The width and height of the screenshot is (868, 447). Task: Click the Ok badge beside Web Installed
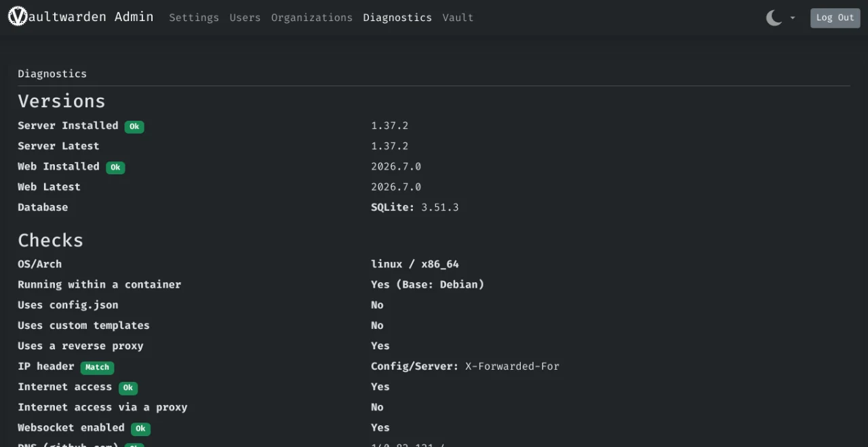pyautogui.click(x=115, y=168)
